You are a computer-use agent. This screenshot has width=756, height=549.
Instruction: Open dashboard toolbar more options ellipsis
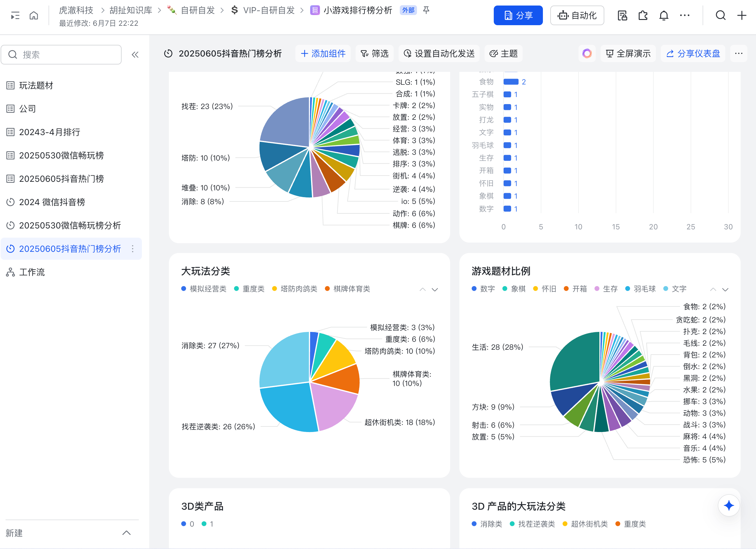coord(739,53)
